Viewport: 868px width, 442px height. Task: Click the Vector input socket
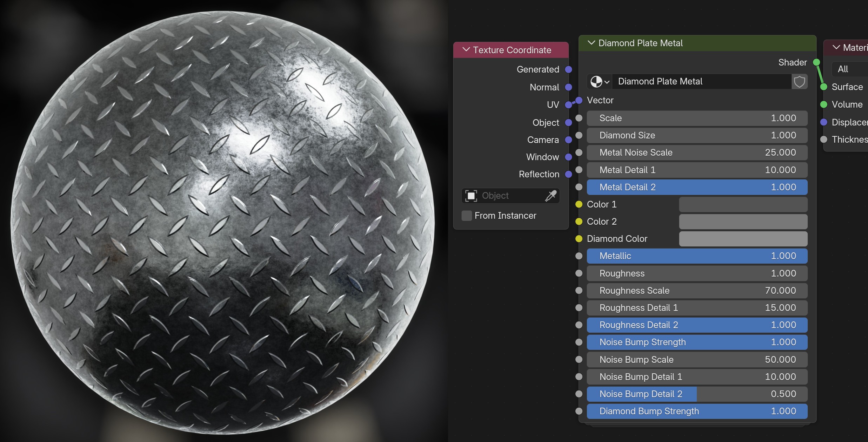[x=579, y=101]
